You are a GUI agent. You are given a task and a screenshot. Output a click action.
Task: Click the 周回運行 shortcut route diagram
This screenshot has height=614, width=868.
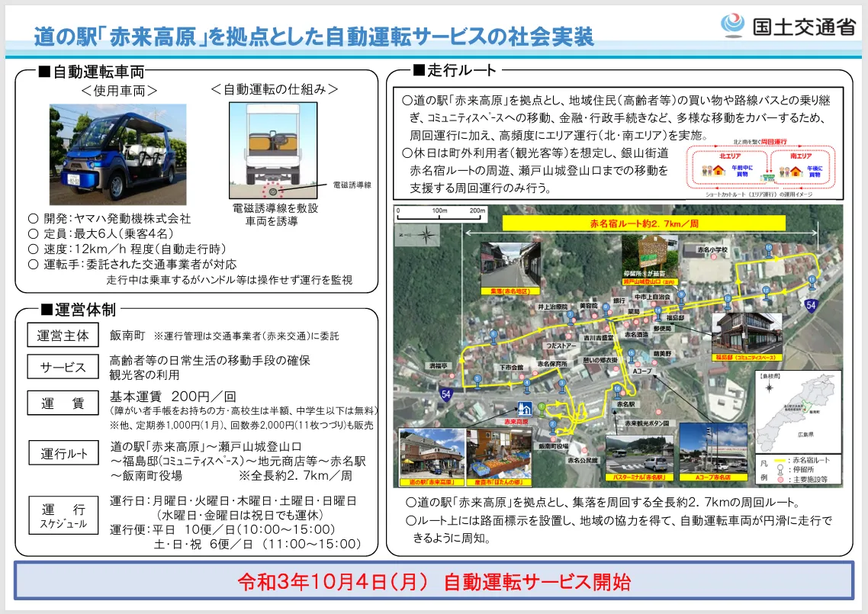pos(761,168)
